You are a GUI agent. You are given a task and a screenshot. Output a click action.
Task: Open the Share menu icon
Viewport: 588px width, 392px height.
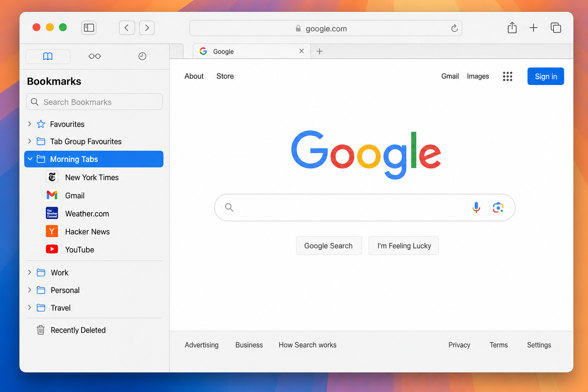coord(512,28)
